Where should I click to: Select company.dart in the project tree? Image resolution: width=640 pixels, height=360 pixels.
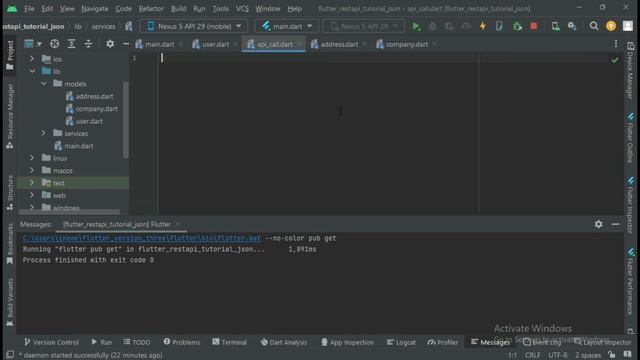tap(96, 109)
